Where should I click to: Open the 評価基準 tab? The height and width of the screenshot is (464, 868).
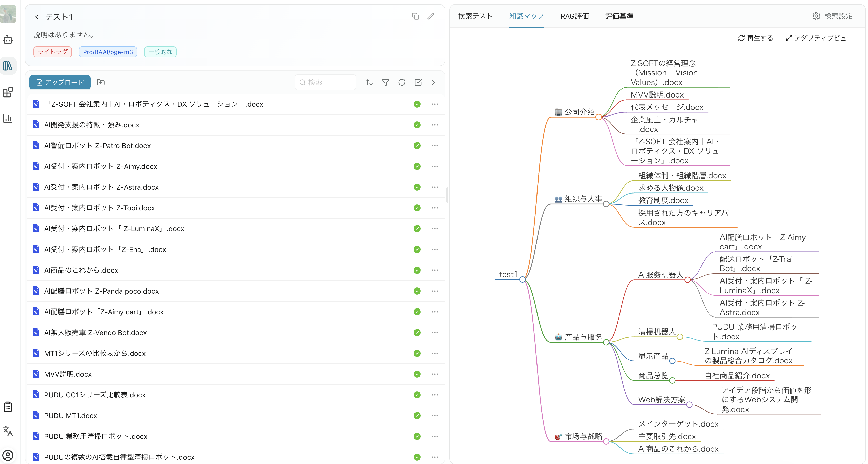tap(619, 16)
